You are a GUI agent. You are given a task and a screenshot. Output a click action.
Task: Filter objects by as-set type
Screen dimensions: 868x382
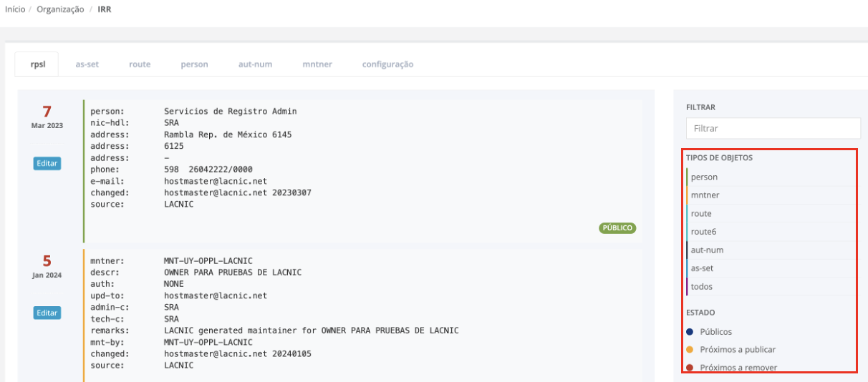[702, 268]
